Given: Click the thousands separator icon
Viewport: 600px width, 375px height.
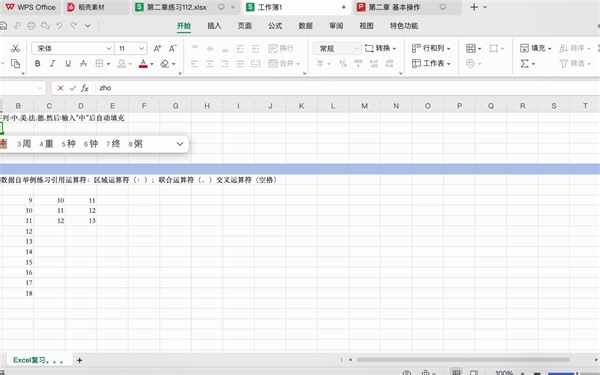Looking at the screenshot, I should (359, 64).
